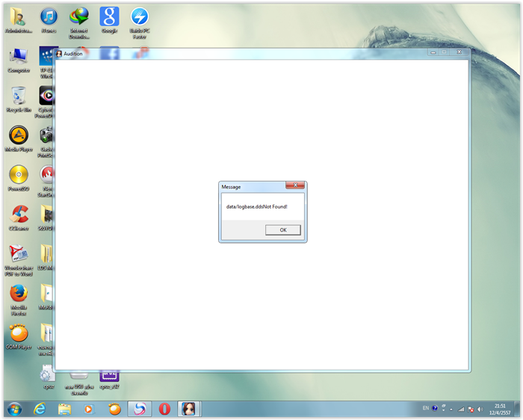Screen dimensions: 523x420
Task: Select the Media Player desktop icon
Action: [x=19, y=139]
